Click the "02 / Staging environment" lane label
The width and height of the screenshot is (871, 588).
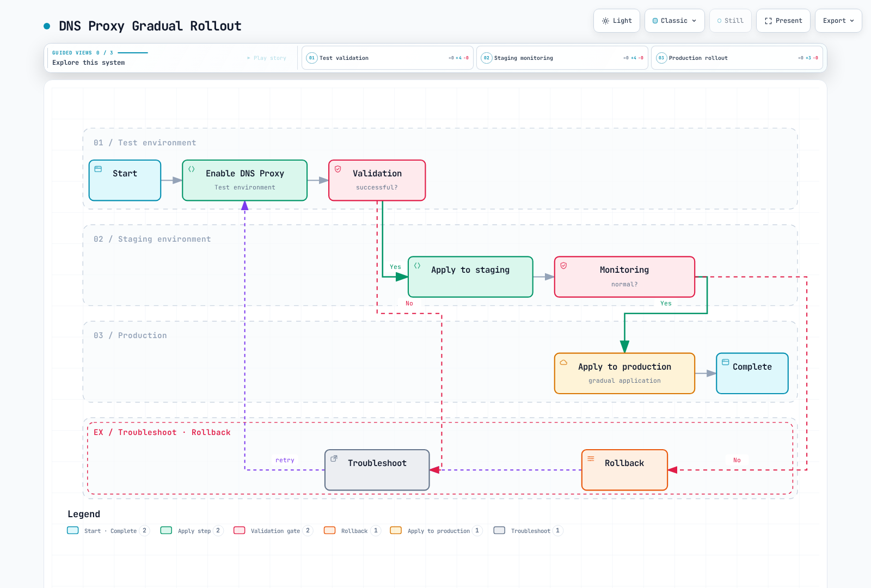(x=152, y=239)
